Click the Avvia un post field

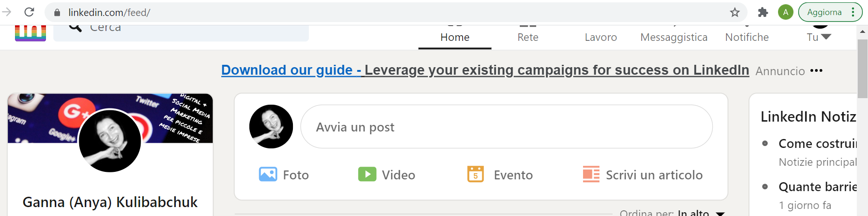[506, 127]
